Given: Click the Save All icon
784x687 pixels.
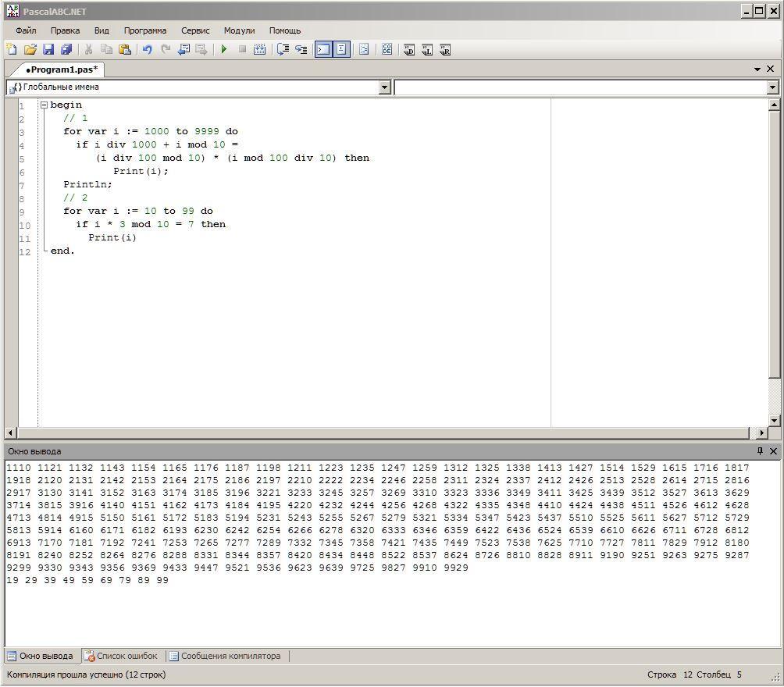Looking at the screenshot, I should pyautogui.click(x=66, y=50).
